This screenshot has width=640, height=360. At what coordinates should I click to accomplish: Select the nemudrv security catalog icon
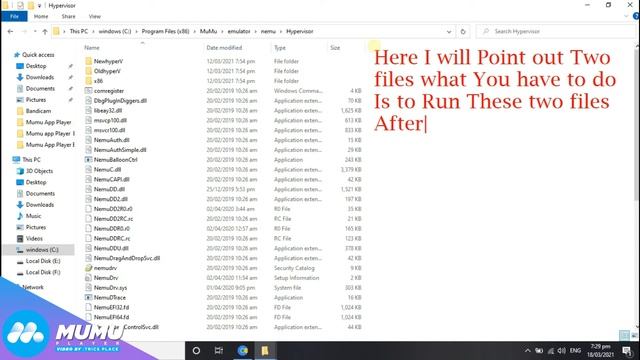point(89,268)
